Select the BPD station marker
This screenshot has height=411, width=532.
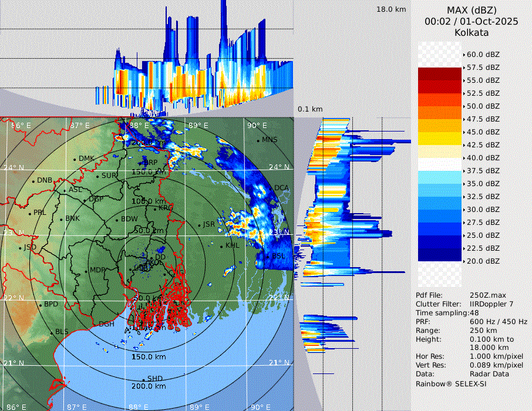point(41,305)
